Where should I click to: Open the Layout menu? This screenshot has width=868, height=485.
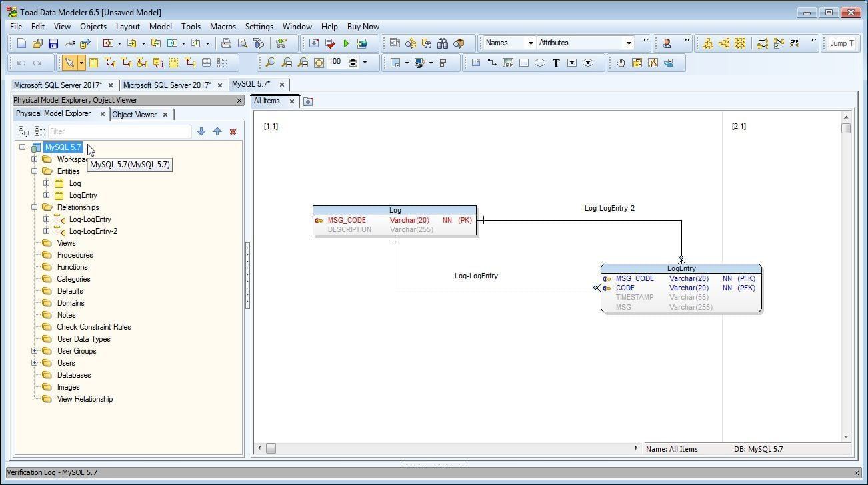[x=127, y=27]
